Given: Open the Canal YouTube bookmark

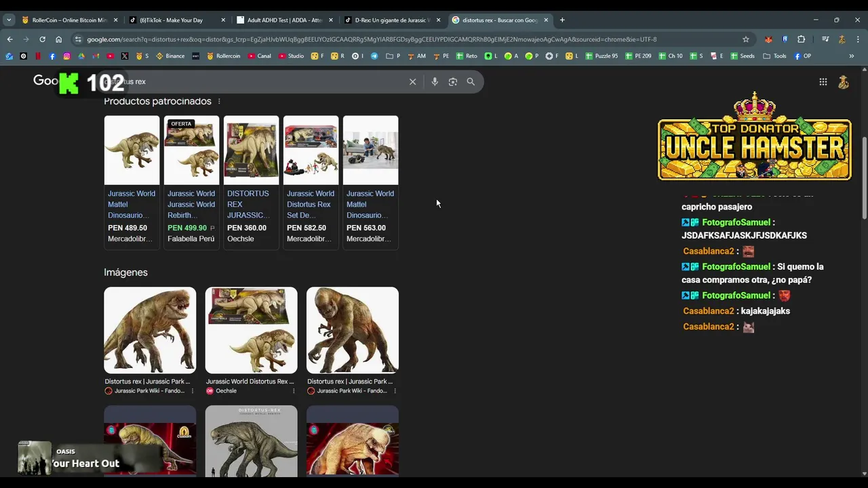Looking at the screenshot, I should [260, 56].
